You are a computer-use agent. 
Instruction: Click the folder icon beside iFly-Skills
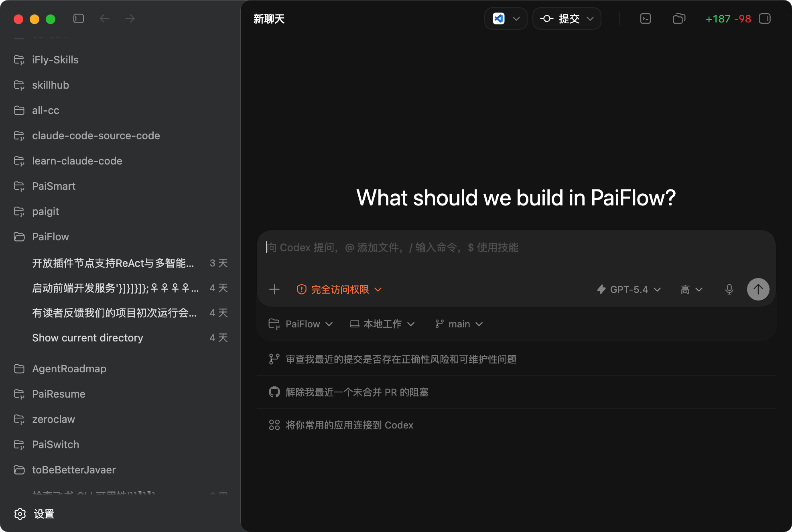19,60
